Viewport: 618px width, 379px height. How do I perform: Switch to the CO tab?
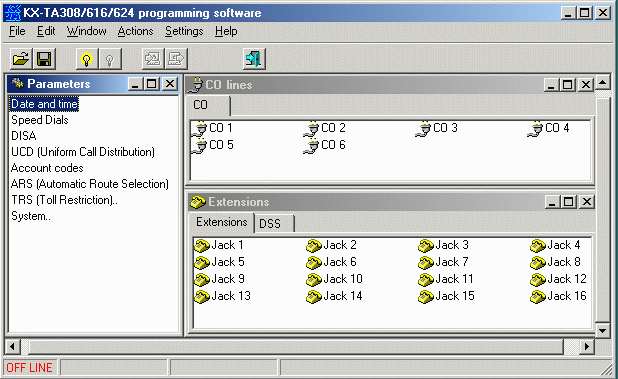coord(207,106)
